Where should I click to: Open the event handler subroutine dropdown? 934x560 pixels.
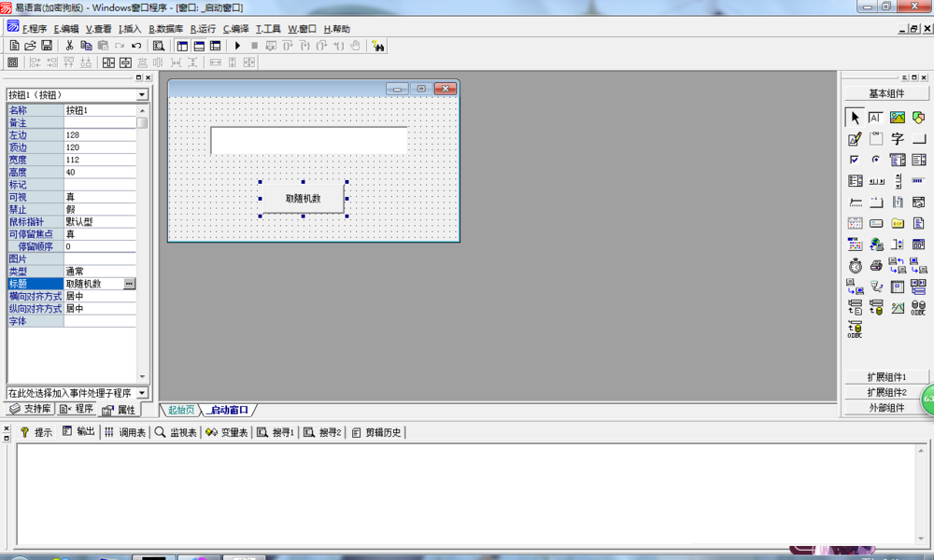click(x=142, y=393)
